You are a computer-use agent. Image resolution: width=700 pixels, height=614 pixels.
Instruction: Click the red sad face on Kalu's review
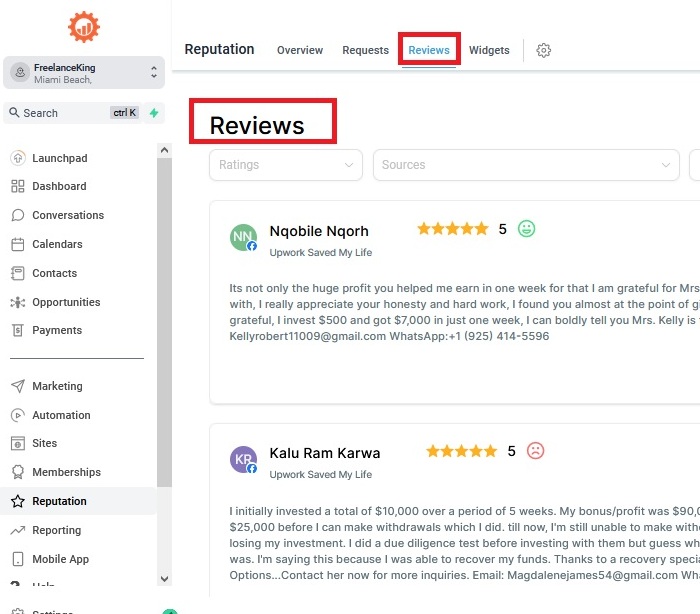pos(536,451)
